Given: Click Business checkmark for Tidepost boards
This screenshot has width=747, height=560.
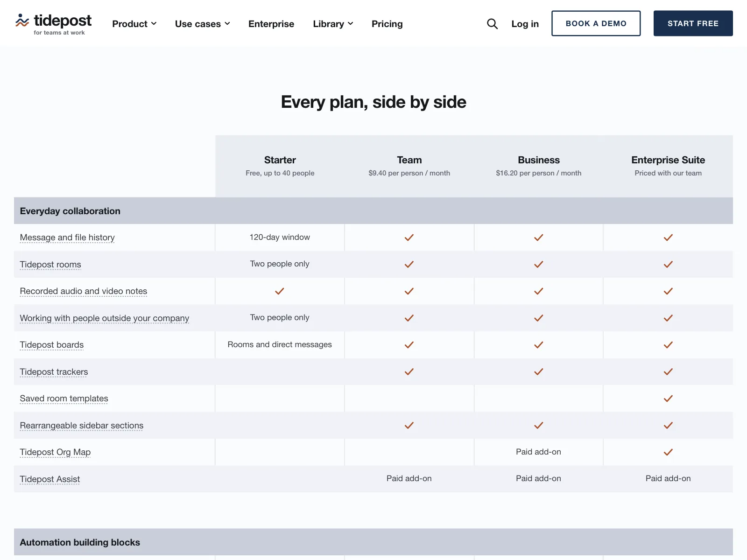Looking at the screenshot, I should 539,345.
